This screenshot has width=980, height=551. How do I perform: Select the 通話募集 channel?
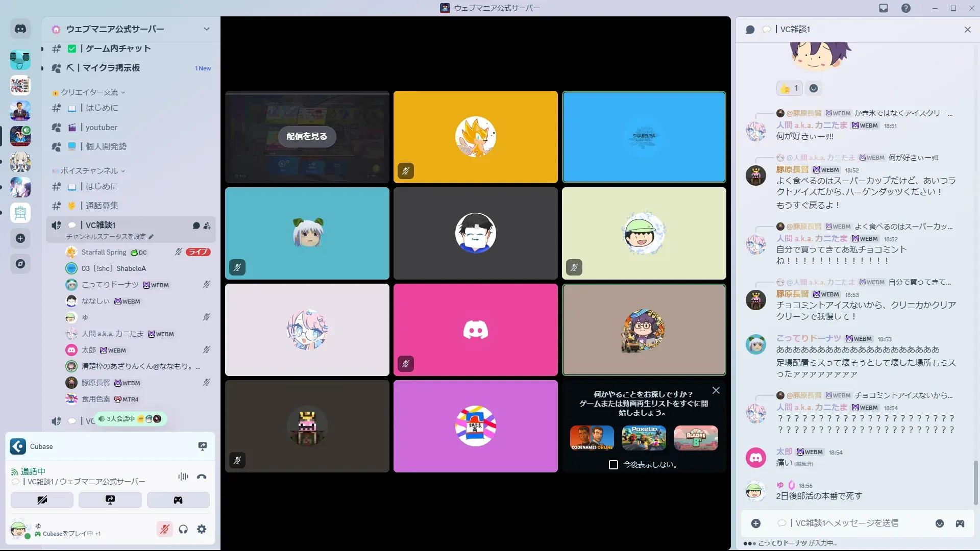coord(102,206)
